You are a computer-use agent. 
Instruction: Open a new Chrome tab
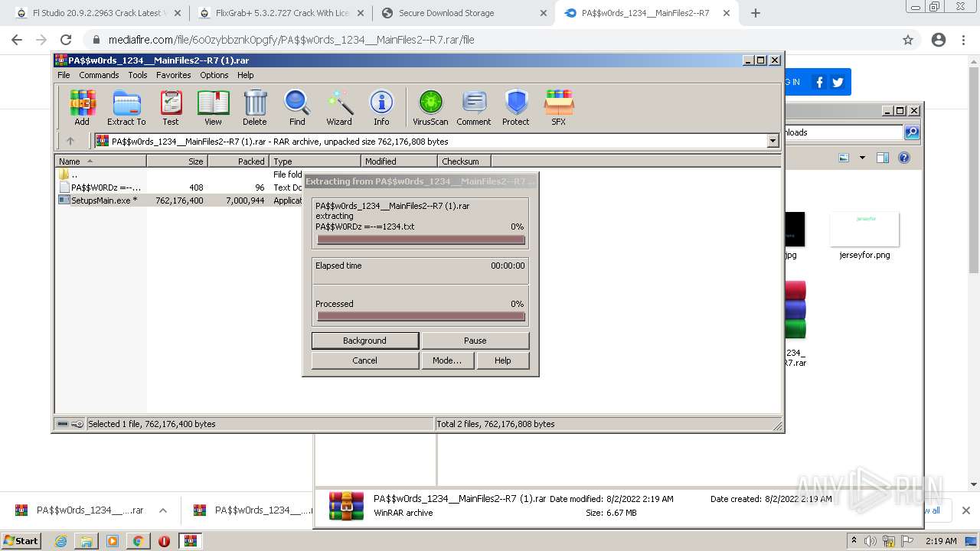tap(756, 13)
